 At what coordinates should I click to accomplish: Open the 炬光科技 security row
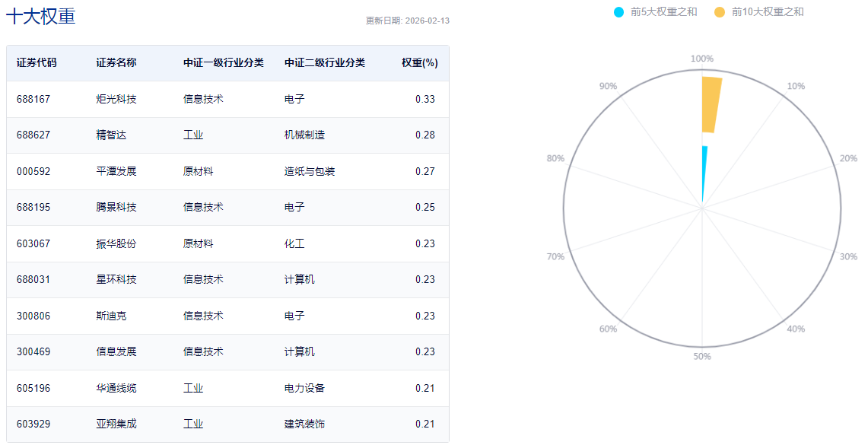click(116, 100)
